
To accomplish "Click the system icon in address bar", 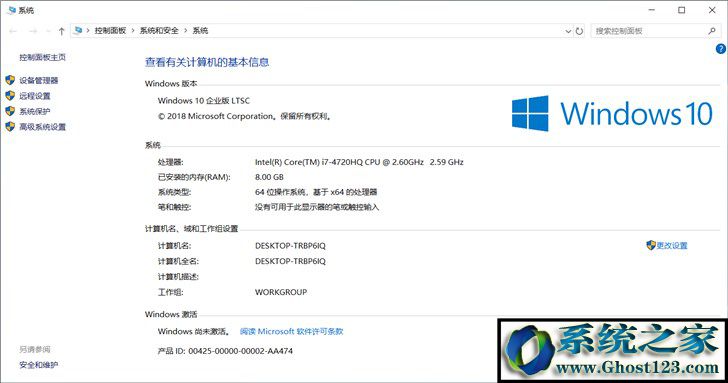I will pos(78,31).
